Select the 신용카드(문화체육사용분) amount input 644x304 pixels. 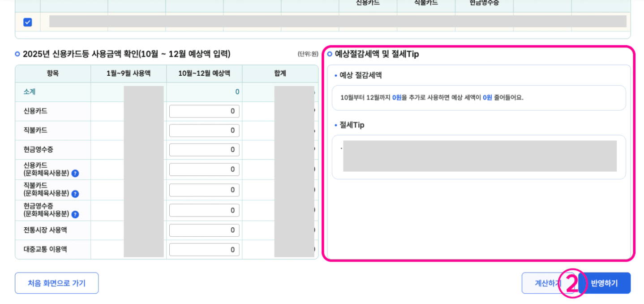point(204,169)
